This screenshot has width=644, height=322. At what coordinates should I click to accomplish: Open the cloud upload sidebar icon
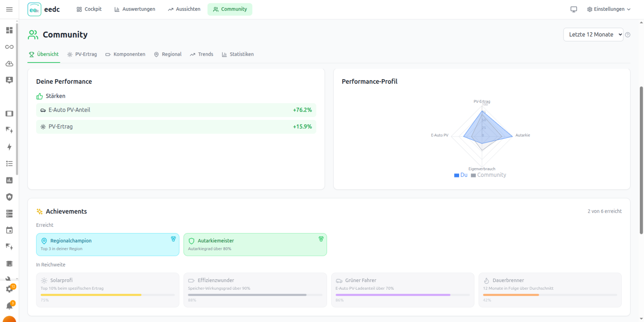tap(9, 63)
